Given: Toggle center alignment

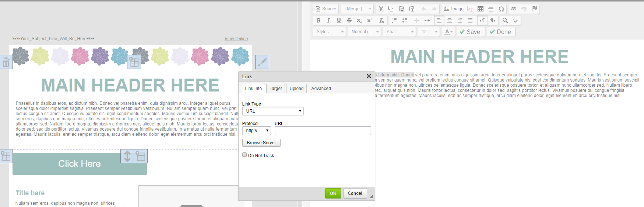Looking at the screenshot, I should [x=450, y=20].
